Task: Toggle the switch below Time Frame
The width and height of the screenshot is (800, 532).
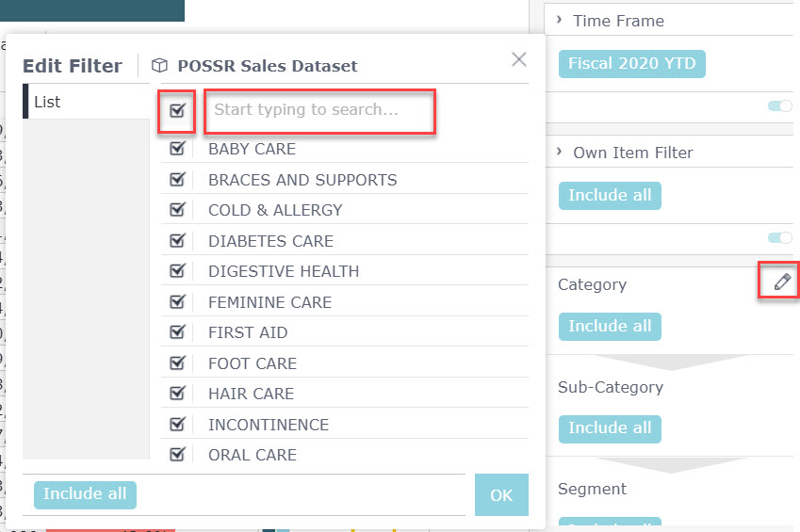Action: coord(780,106)
